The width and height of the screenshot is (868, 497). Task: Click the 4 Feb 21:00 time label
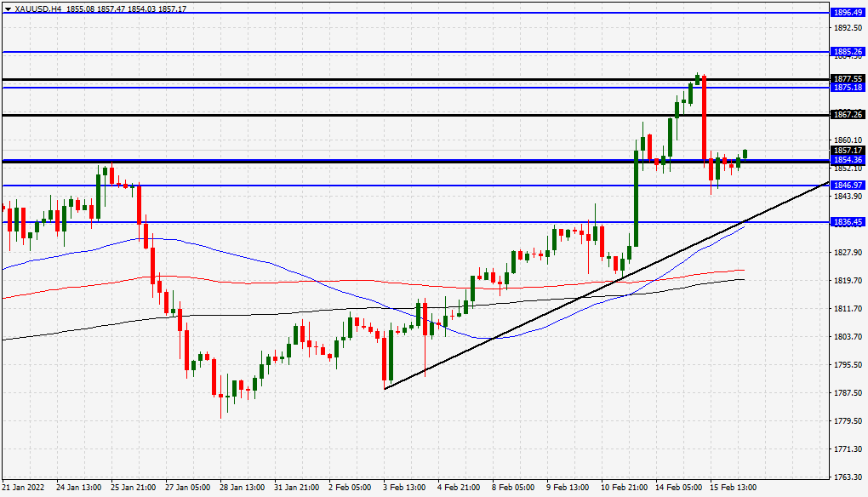459,488
